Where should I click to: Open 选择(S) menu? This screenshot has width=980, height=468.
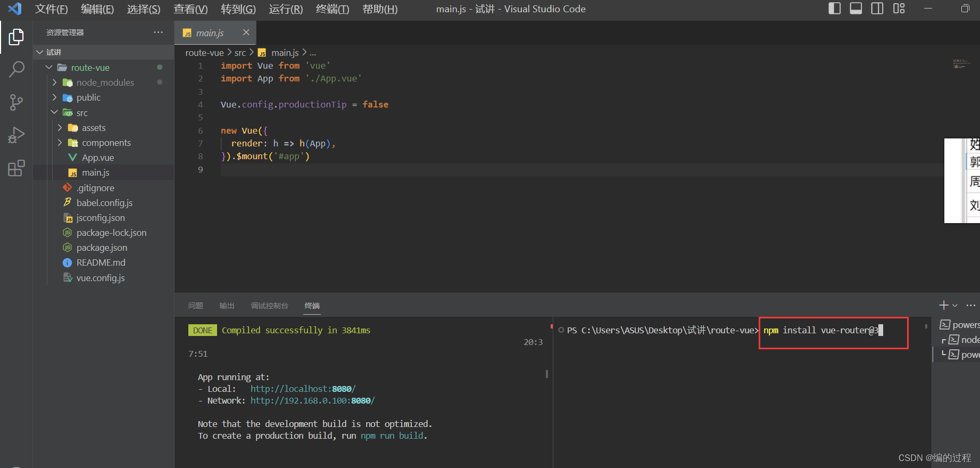(144, 9)
